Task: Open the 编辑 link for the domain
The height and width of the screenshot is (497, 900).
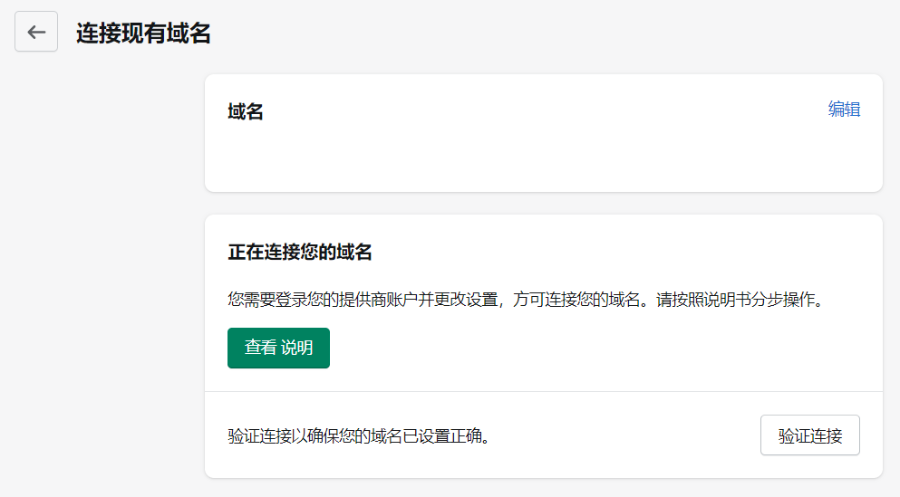Action: click(844, 109)
